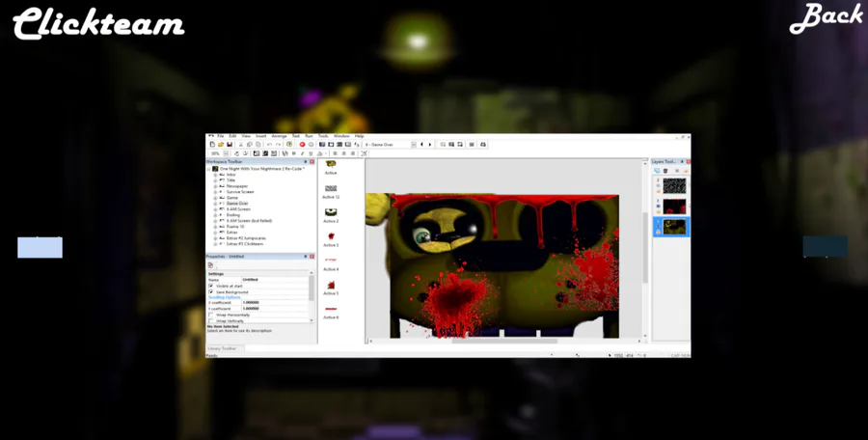Click the Undo arrow icon
The width and height of the screenshot is (868, 440).
click(x=269, y=144)
